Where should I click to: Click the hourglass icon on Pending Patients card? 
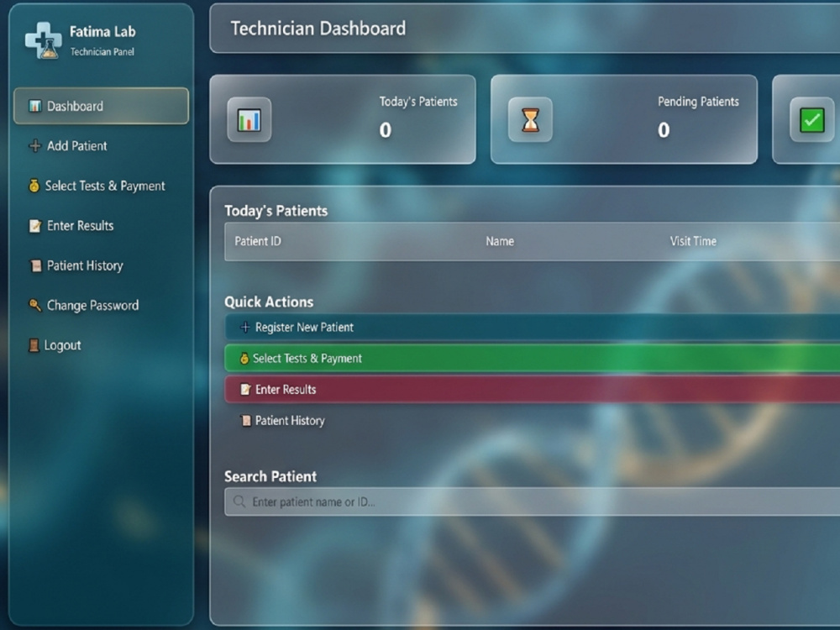530,119
